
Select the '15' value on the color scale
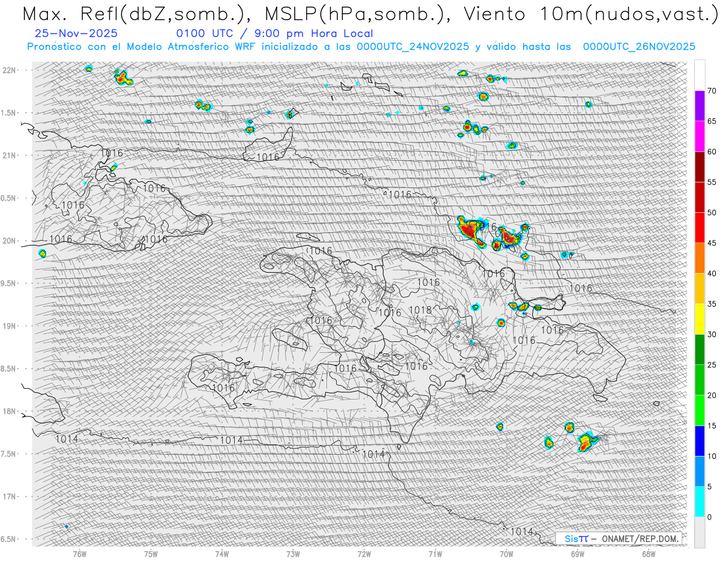[712, 426]
